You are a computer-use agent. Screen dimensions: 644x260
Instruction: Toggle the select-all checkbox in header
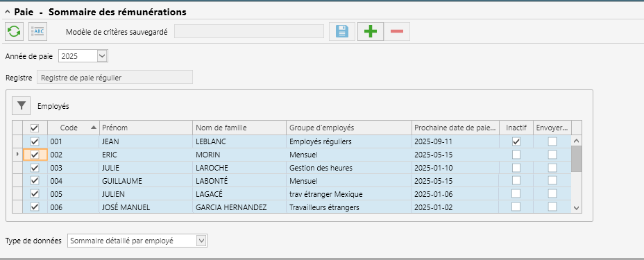coord(35,128)
